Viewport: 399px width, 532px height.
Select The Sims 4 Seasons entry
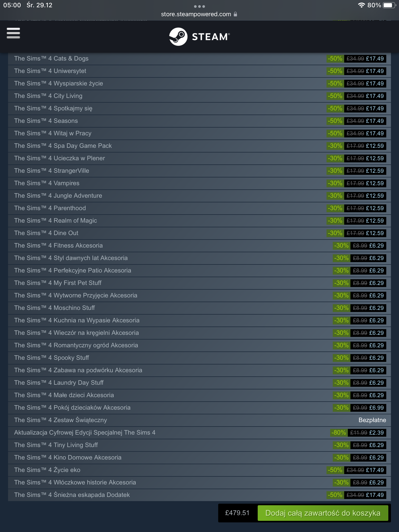click(46, 121)
